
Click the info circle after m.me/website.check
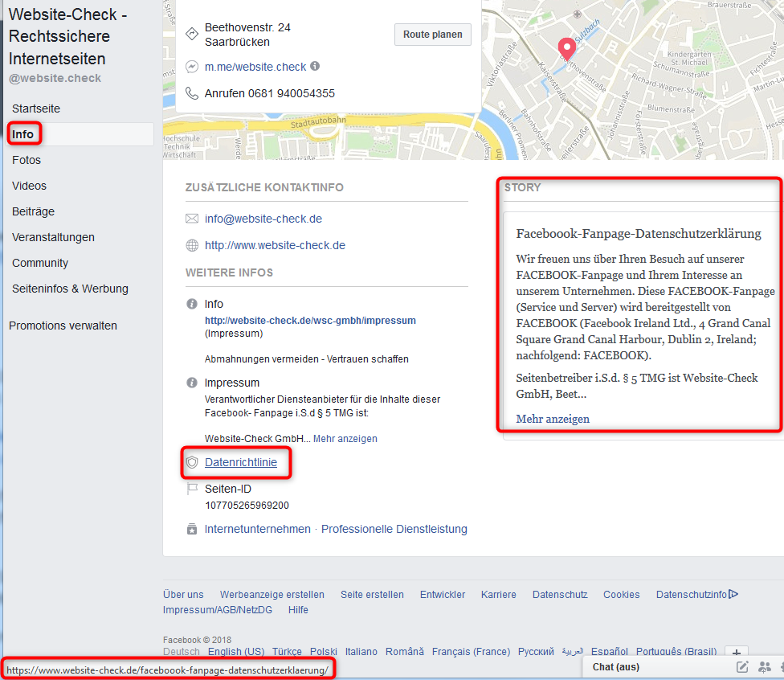click(x=315, y=66)
